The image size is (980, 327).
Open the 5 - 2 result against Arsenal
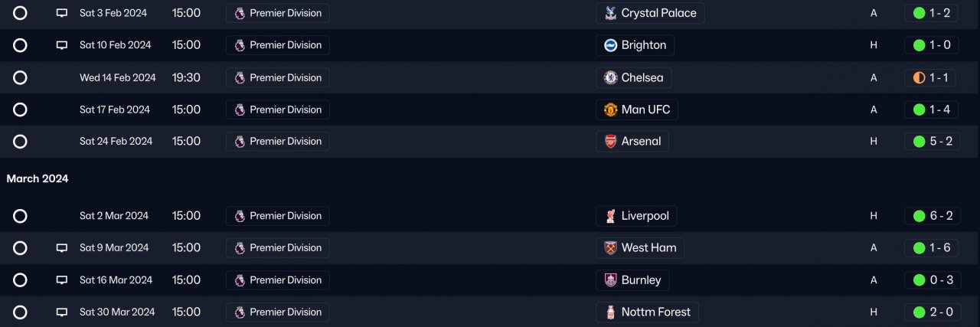point(931,142)
